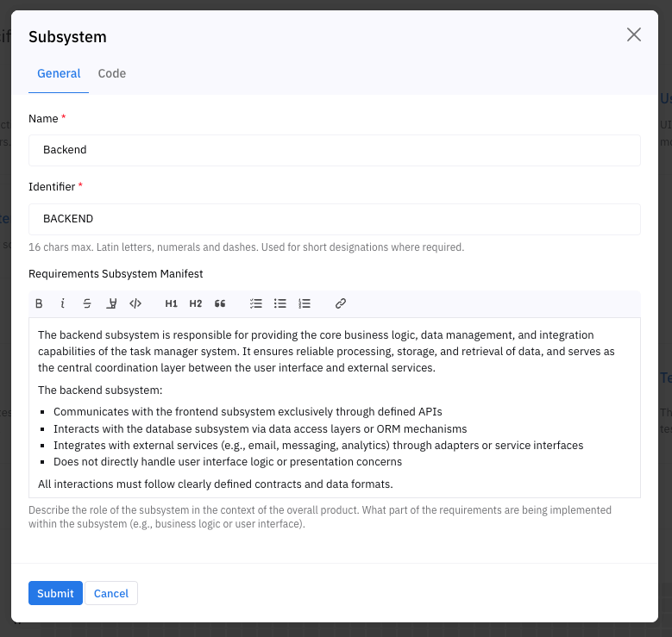Viewport: 672px width, 637px height.
Task: Cancel the subsystem dialog
Action: point(111,593)
